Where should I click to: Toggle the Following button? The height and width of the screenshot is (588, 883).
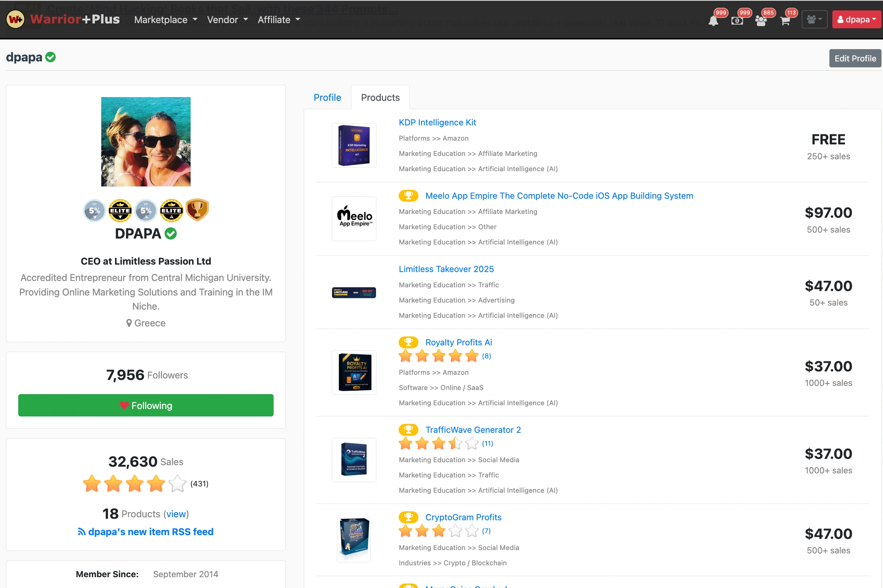146,405
